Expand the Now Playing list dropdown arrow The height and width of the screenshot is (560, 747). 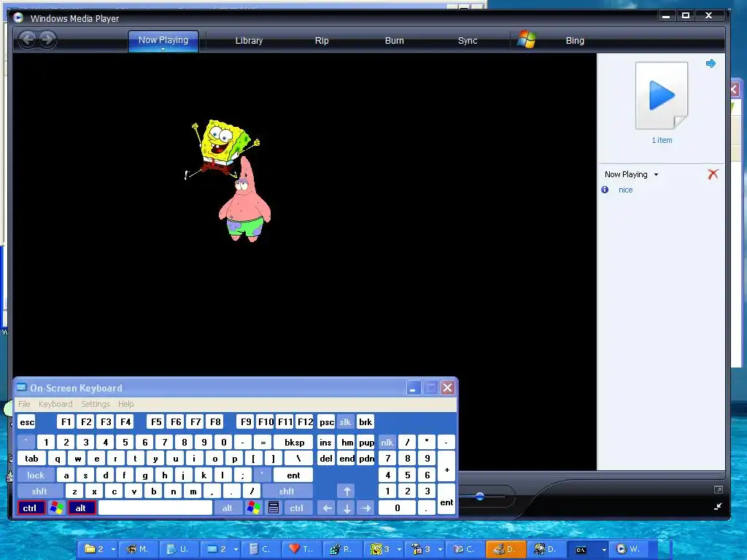(x=656, y=175)
